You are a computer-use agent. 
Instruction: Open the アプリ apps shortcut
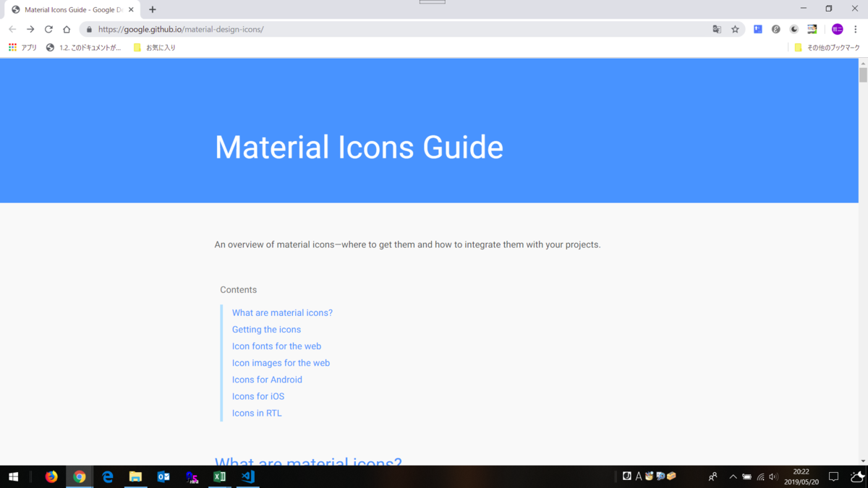pos(22,48)
